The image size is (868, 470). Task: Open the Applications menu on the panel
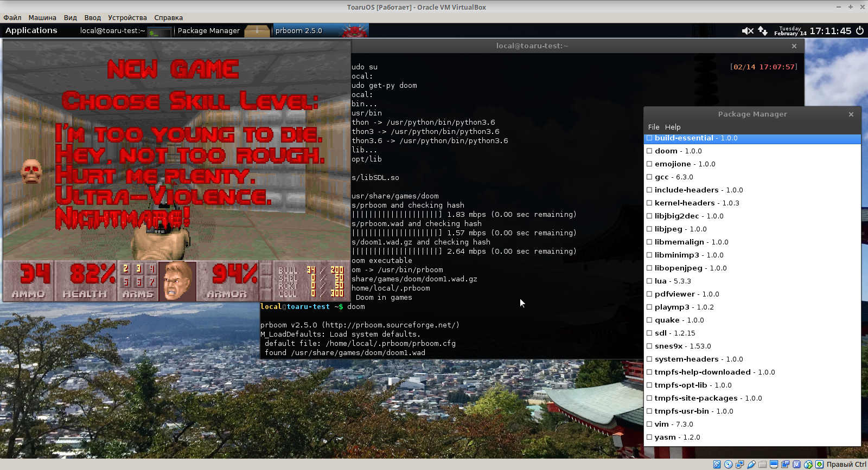pyautogui.click(x=31, y=31)
